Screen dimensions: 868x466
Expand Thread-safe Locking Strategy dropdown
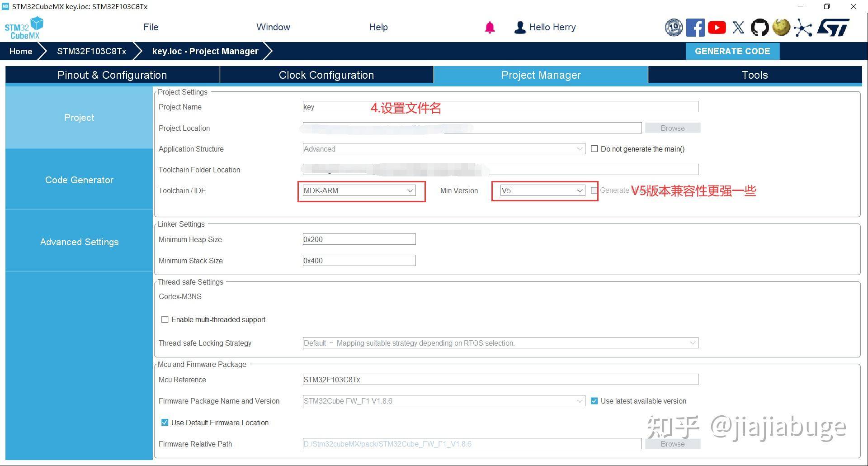coord(500,343)
